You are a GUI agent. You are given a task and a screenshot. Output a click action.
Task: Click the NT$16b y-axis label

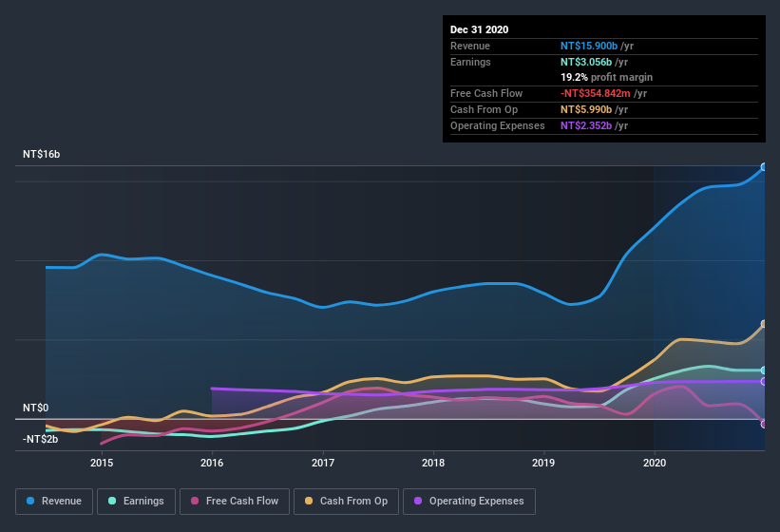coord(41,154)
